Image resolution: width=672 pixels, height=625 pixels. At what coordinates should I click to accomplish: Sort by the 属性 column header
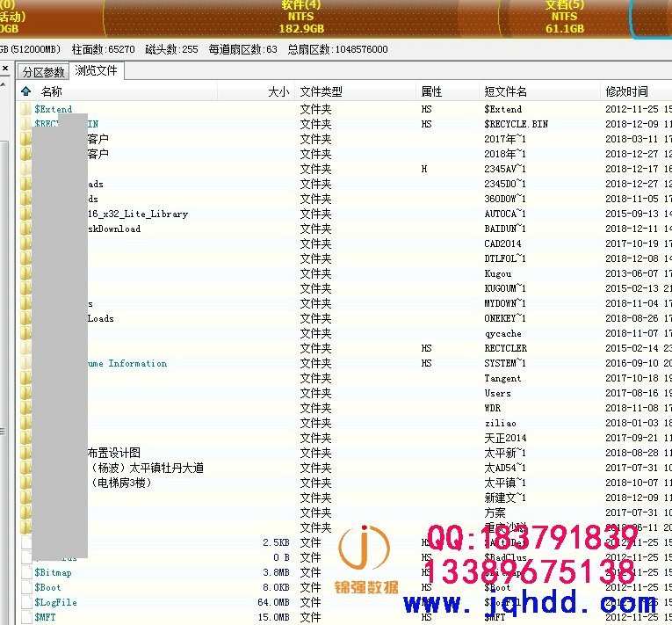(431, 91)
